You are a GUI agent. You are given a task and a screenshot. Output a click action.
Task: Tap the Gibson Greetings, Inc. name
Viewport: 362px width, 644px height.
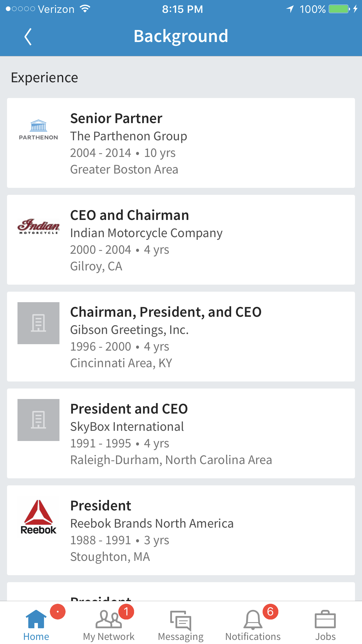[x=129, y=330]
